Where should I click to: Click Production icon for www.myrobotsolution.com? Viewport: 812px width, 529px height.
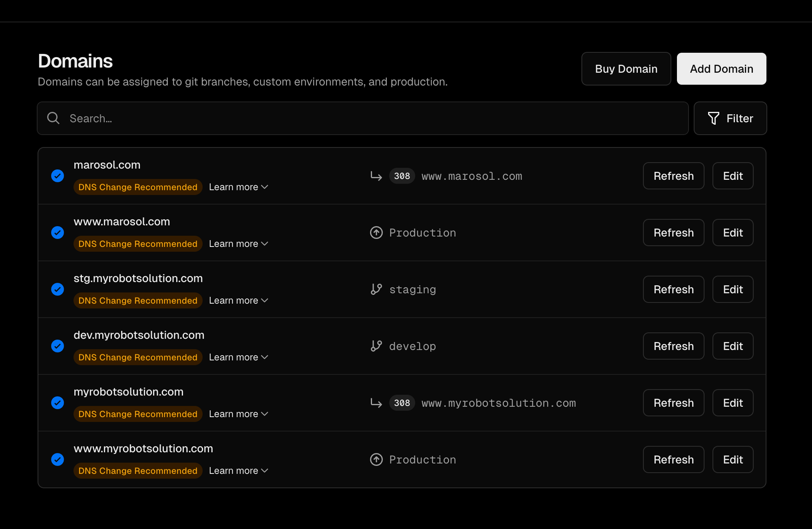click(x=376, y=459)
